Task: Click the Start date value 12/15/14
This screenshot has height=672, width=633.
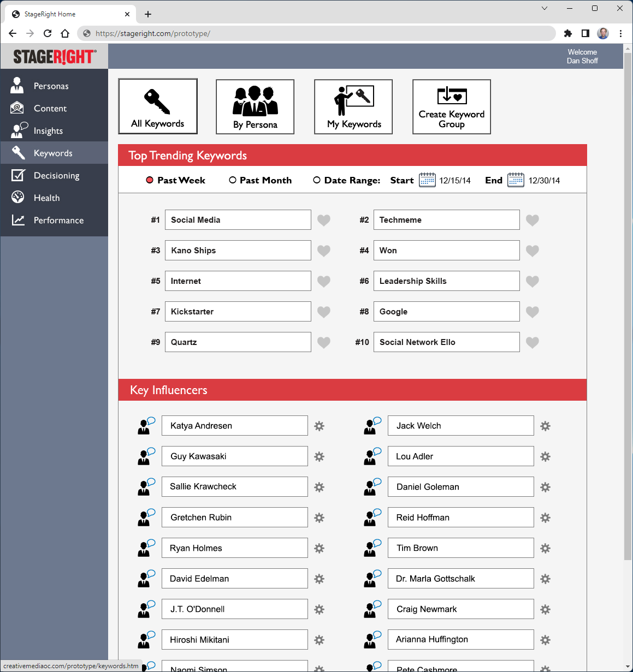Action: pyautogui.click(x=455, y=181)
